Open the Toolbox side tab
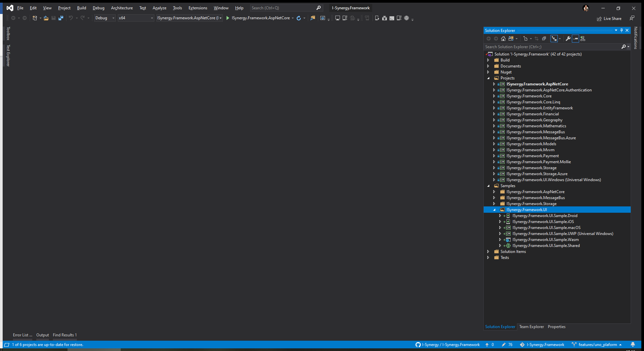This screenshot has height=351, width=644. 8,34
